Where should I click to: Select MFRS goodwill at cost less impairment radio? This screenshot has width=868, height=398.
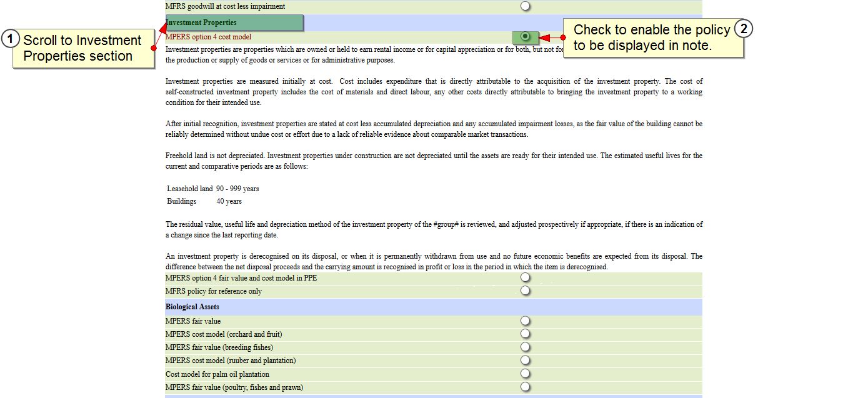525,6
